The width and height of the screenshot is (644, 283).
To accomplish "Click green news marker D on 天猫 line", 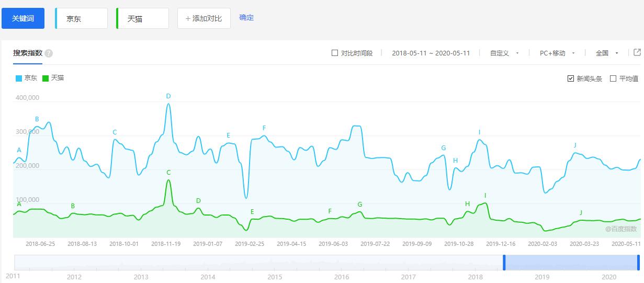I will [198, 201].
